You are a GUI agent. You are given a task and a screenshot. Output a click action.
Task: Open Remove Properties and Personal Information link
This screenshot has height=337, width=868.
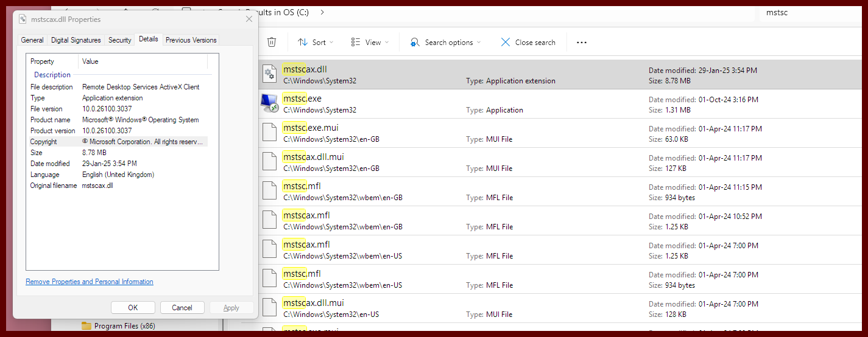[x=90, y=282]
